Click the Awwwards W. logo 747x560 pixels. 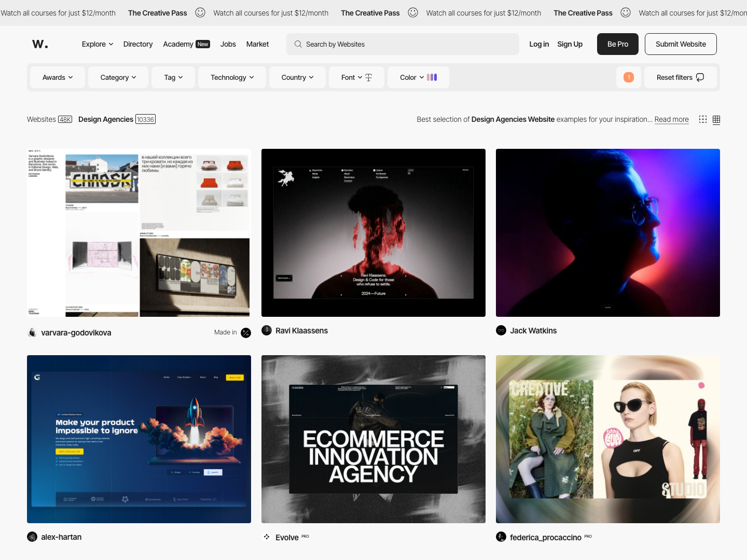(40, 44)
